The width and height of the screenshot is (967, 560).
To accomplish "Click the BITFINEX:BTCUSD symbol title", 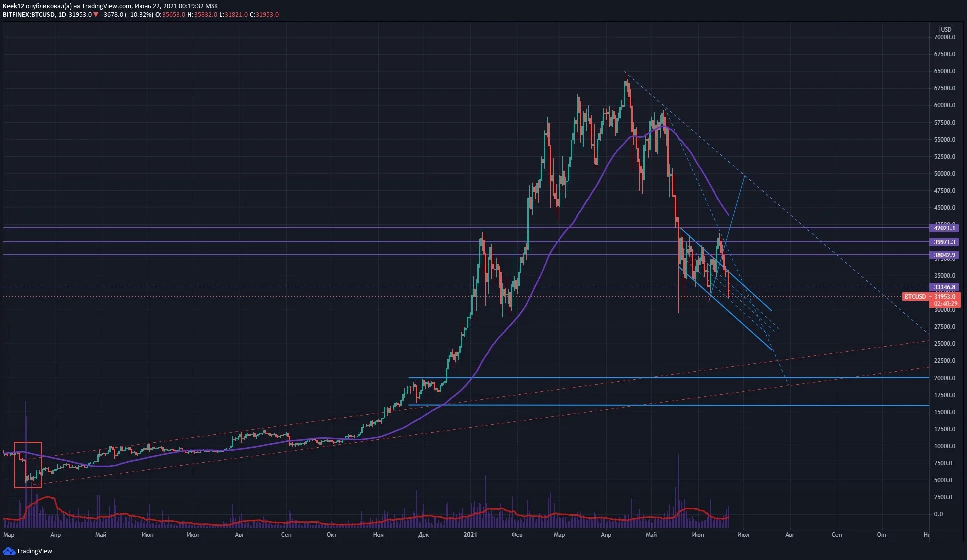I will (x=29, y=15).
